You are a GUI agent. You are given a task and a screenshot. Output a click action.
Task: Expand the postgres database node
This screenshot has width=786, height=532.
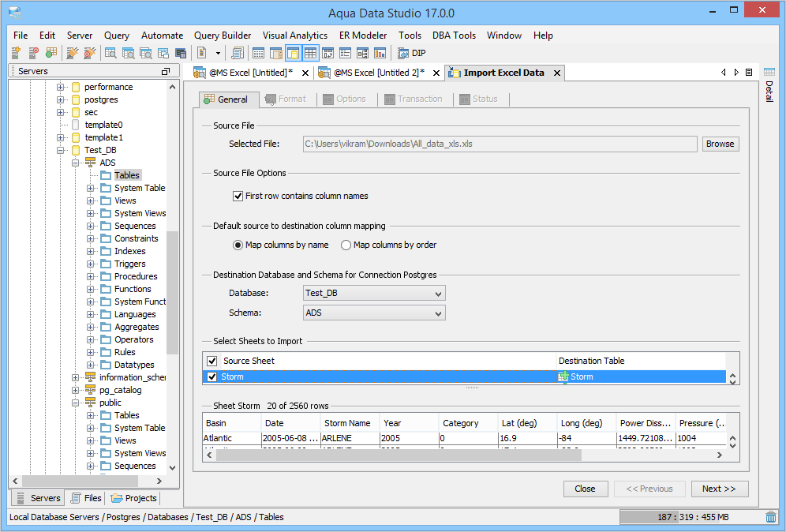click(60, 99)
